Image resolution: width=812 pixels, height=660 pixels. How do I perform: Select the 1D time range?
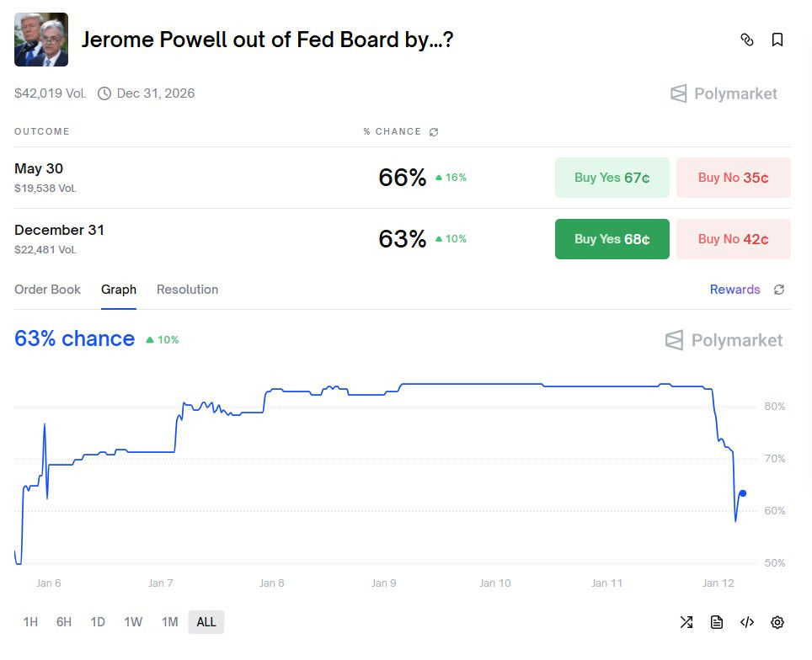point(98,622)
